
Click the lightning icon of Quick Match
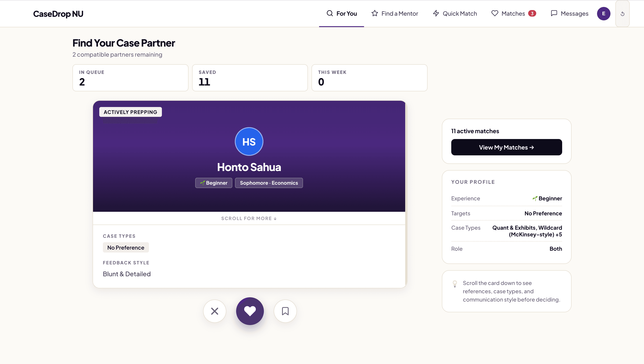pyautogui.click(x=436, y=13)
